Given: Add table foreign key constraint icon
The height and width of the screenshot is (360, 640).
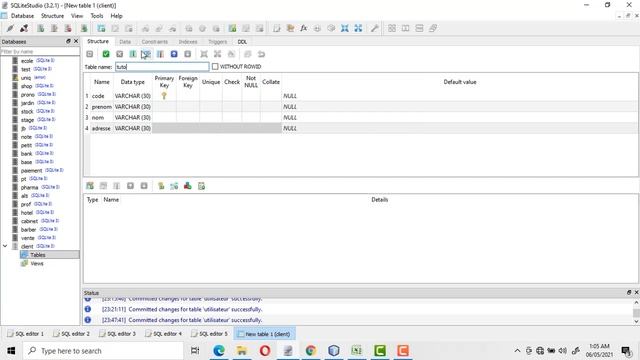Looking at the screenshot, I should 174,186.
